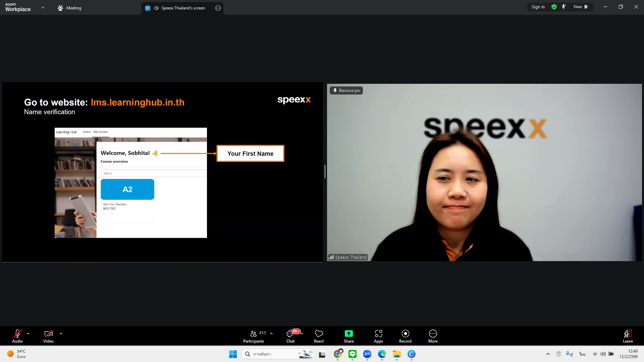Open the Apps panel

click(x=378, y=336)
